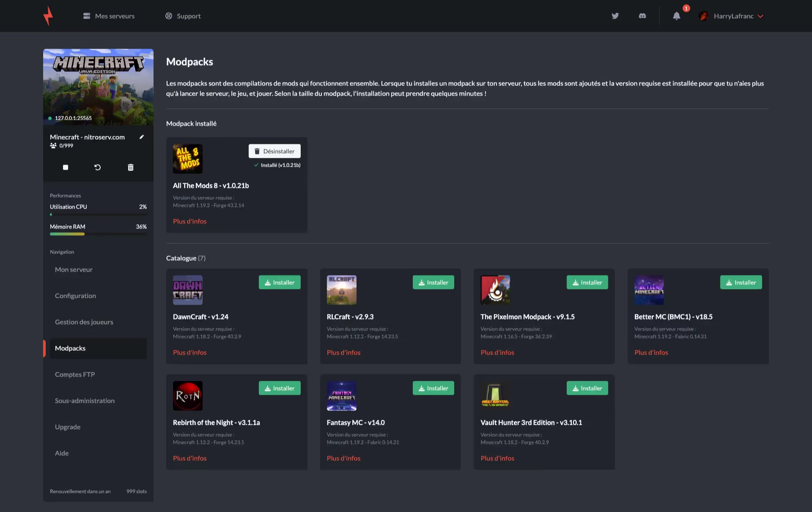Click the Installé (v1.0.21b) status text

tap(277, 165)
